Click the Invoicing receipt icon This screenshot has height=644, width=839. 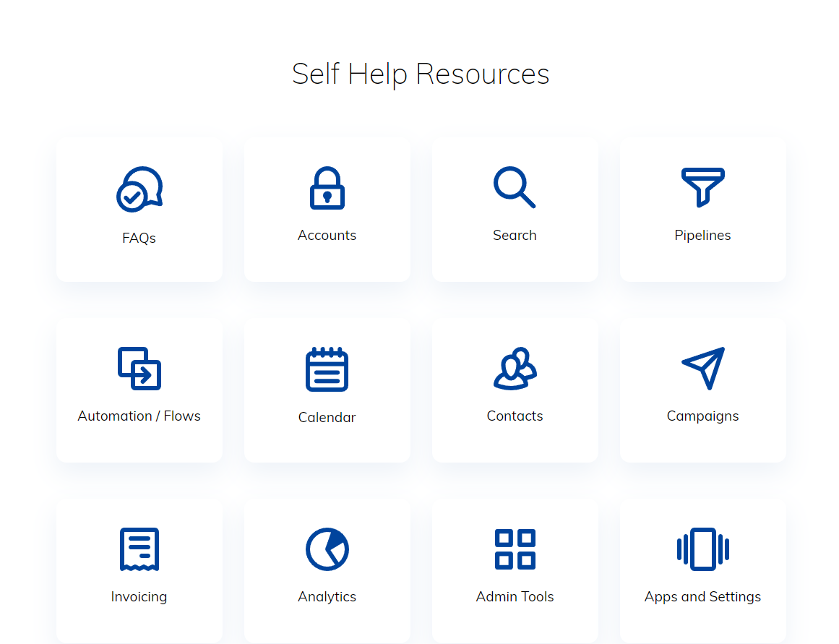[x=139, y=549]
